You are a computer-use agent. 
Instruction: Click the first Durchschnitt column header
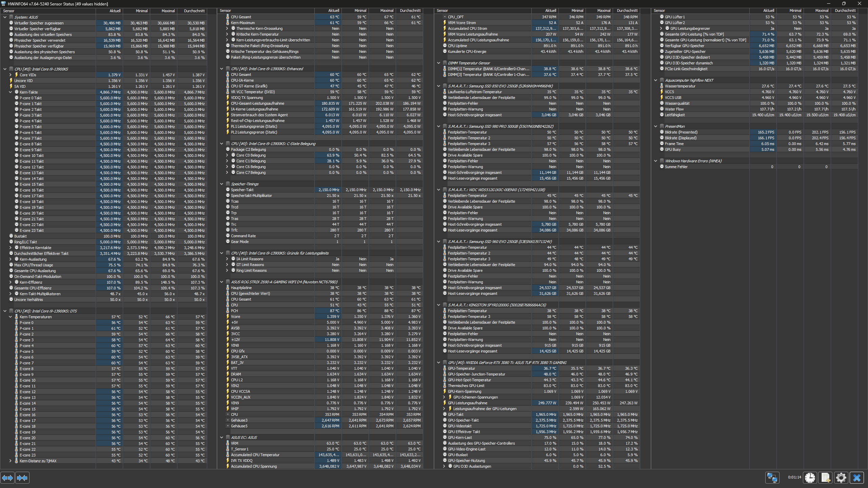pos(194,11)
